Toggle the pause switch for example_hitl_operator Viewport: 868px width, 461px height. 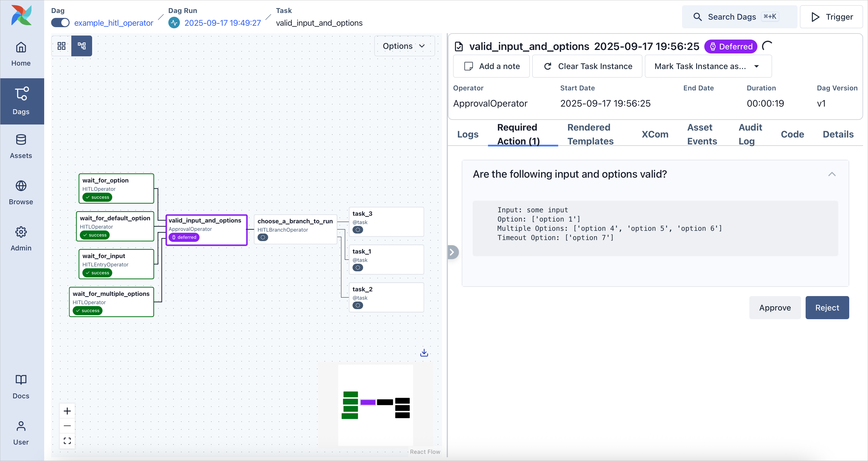click(60, 23)
